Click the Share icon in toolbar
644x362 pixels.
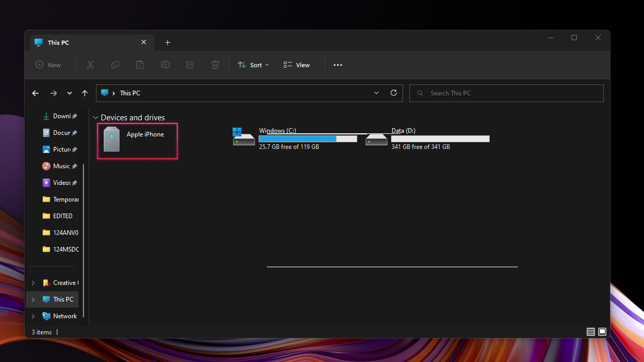click(190, 65)
